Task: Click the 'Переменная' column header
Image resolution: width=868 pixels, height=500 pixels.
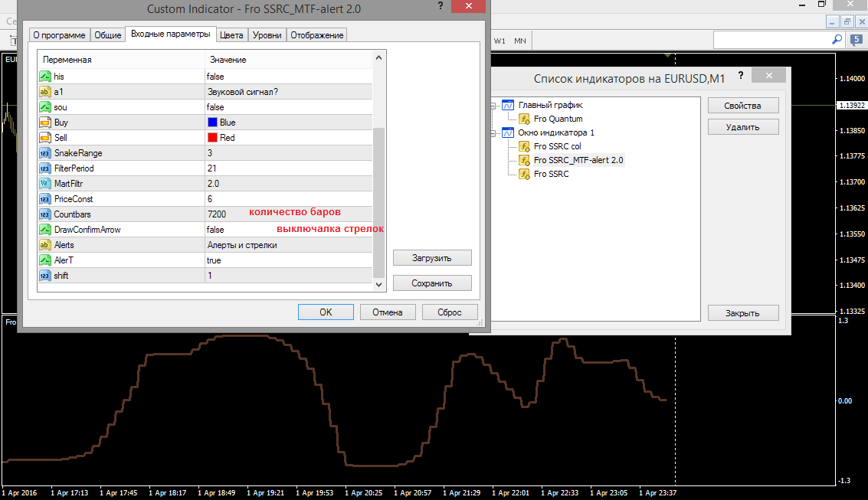Action: (121, 59)
